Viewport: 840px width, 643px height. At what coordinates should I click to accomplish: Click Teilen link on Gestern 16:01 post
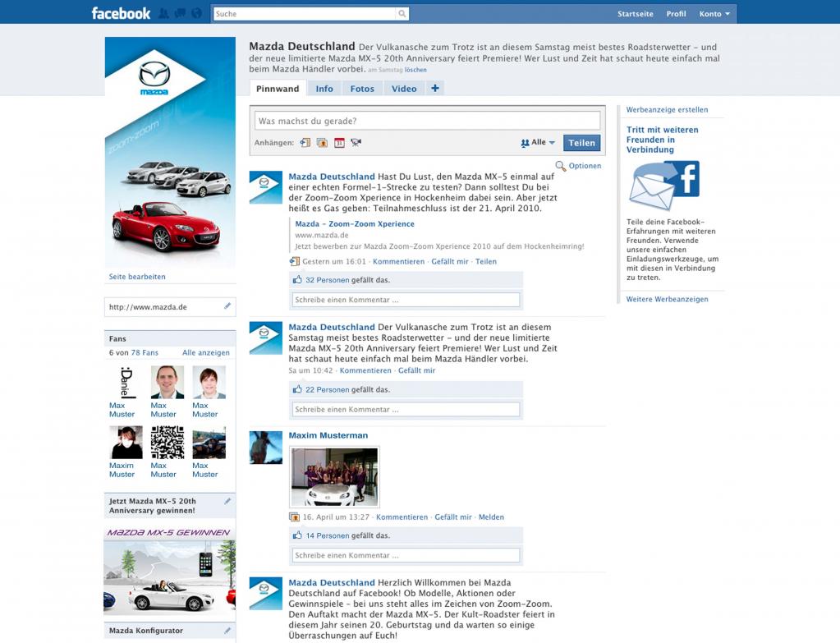[486, 261]
